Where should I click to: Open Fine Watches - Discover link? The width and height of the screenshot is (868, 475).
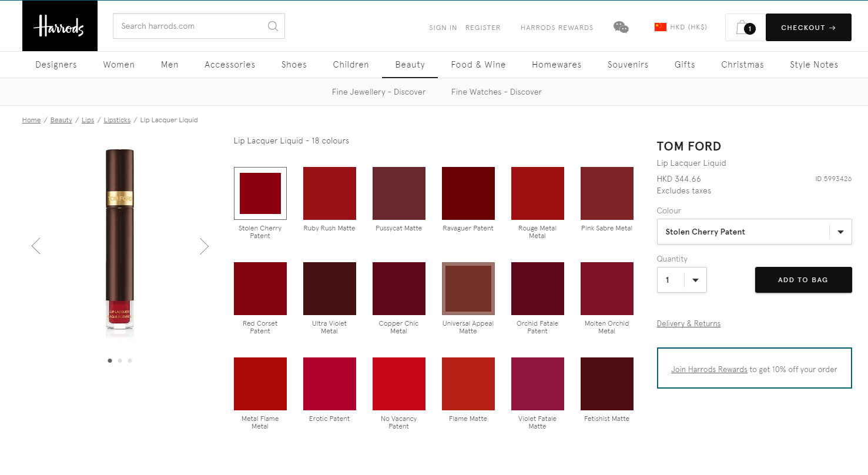tap(497, 92)
